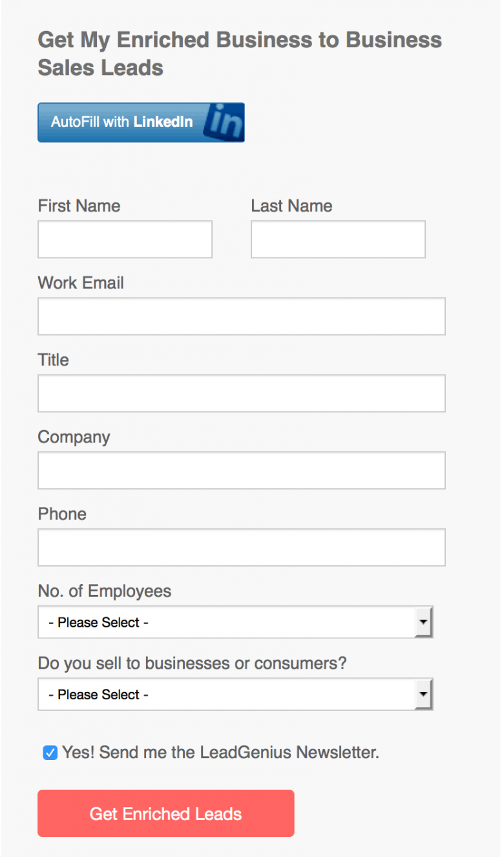This screenshot has height=857, width=504.
Task: Click the arrow on the No. of Employees selector
Action: click(x=423, y=622)
